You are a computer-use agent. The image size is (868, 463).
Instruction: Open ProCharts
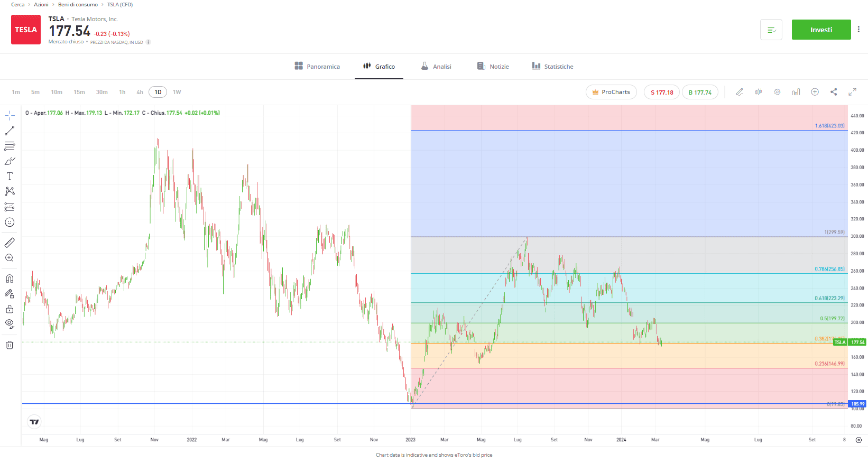(611, 92)
